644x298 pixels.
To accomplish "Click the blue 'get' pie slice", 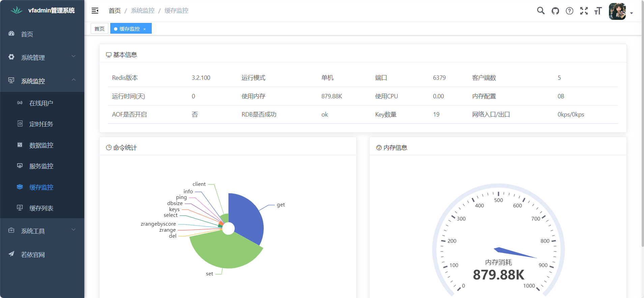I will pos(246,216).
